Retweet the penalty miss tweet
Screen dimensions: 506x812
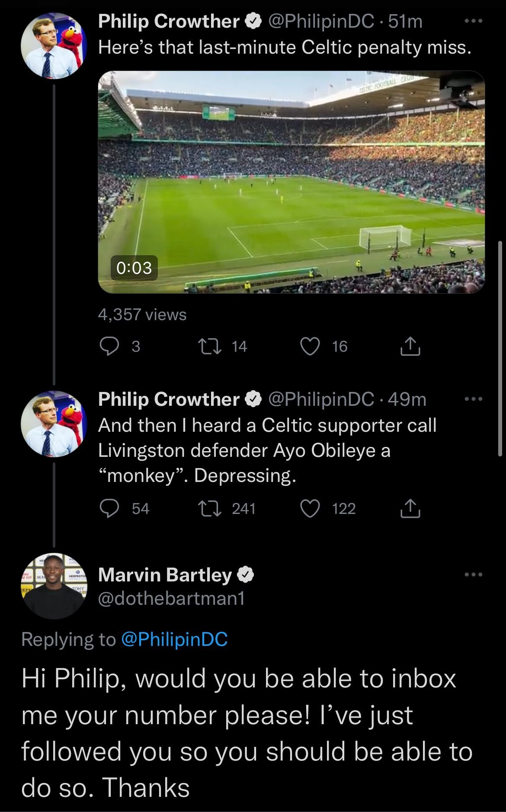209,346
